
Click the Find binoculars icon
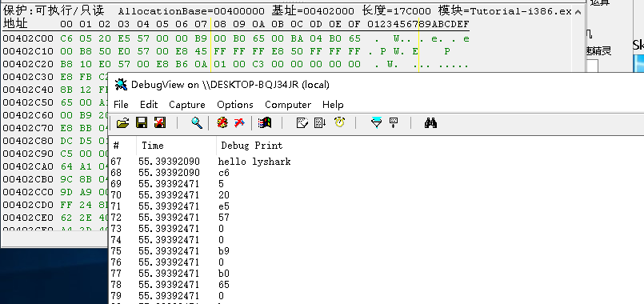(x=430, y=123)
